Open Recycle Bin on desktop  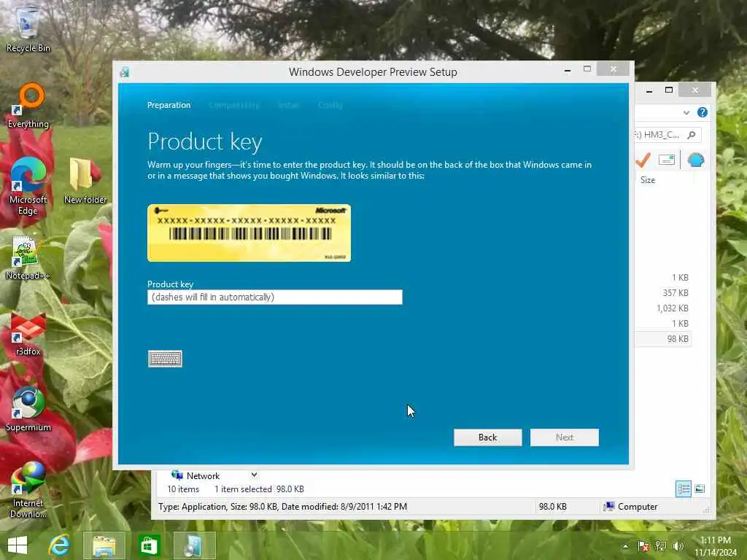click(x=28, y=29)
